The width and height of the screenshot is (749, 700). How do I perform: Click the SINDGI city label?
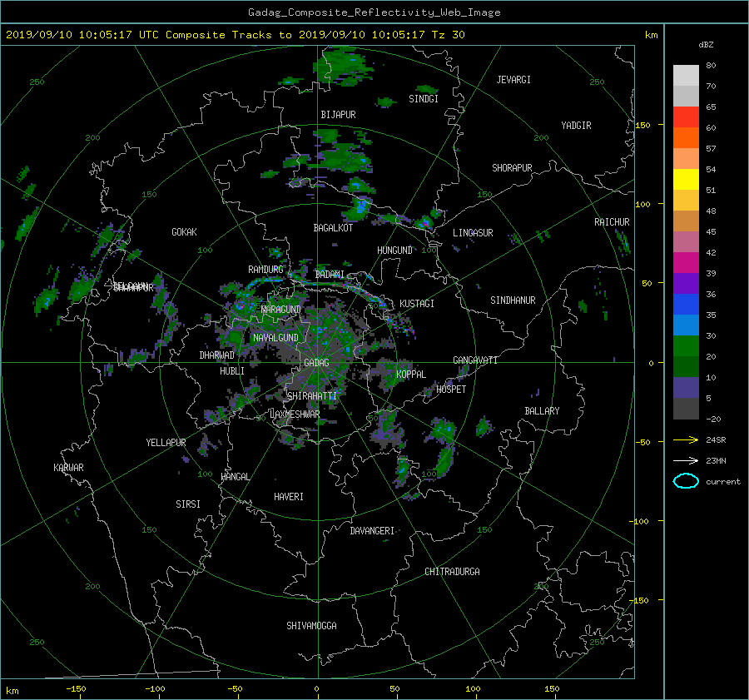(x=424, y=99)
